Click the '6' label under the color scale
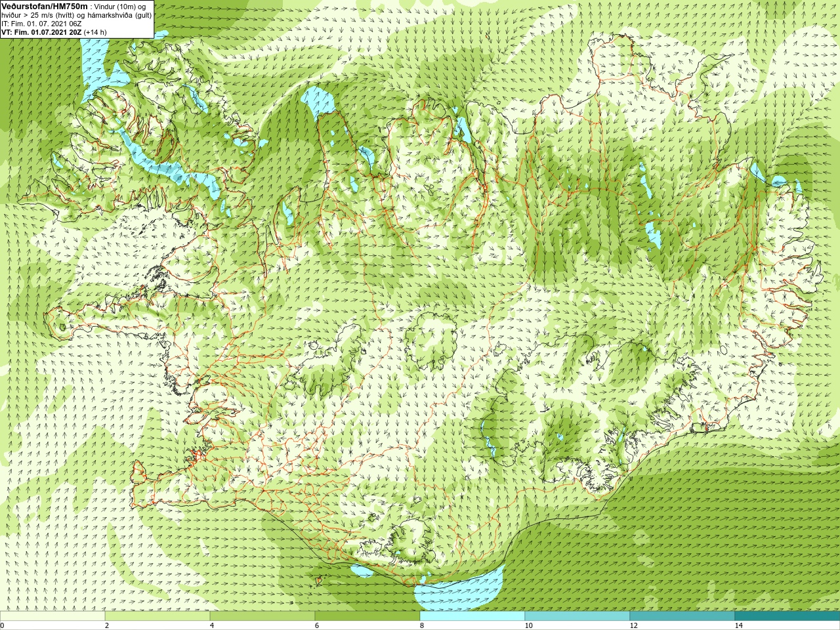 point(317,625)
